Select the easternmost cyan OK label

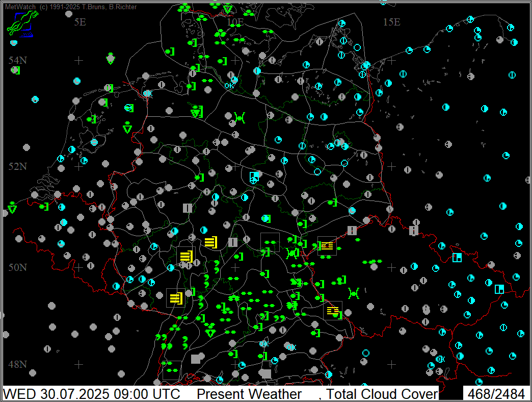440,359
